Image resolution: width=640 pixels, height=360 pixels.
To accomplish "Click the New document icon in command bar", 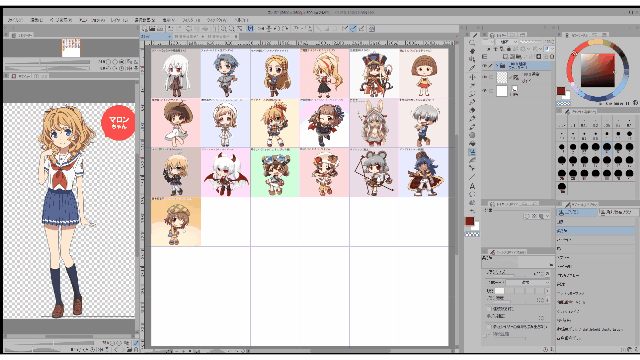I will [x=145, y=29].
